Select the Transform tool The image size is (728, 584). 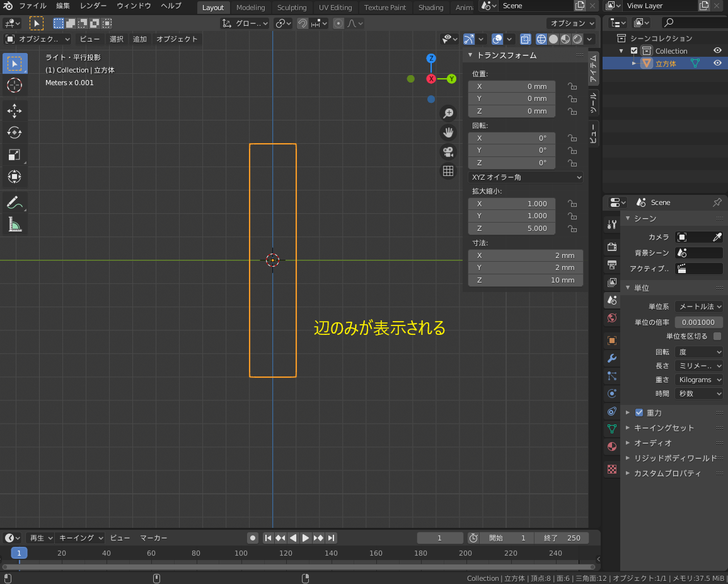(15, 177)
